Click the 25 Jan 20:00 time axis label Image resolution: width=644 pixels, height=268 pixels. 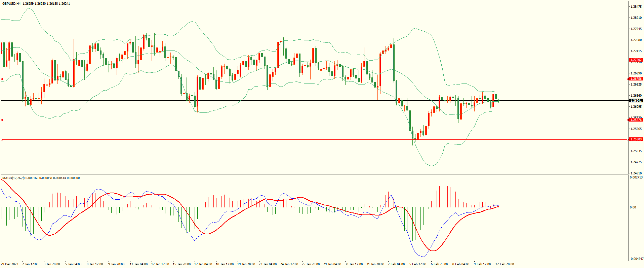(x=311, y=264)
